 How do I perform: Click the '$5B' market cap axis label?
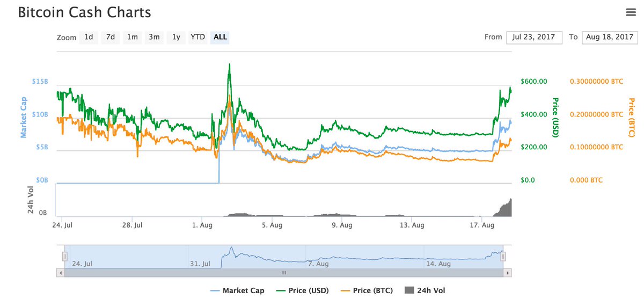(x=41, y=147)
